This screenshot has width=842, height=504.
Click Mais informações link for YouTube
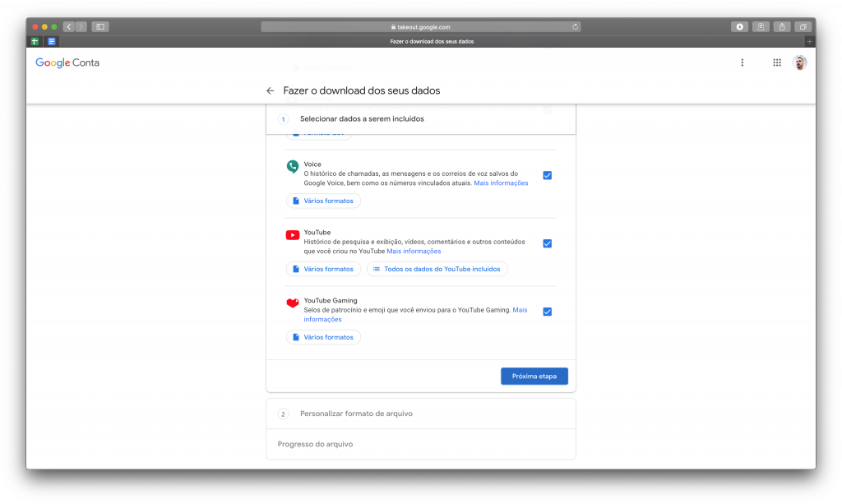coord(414,252)
